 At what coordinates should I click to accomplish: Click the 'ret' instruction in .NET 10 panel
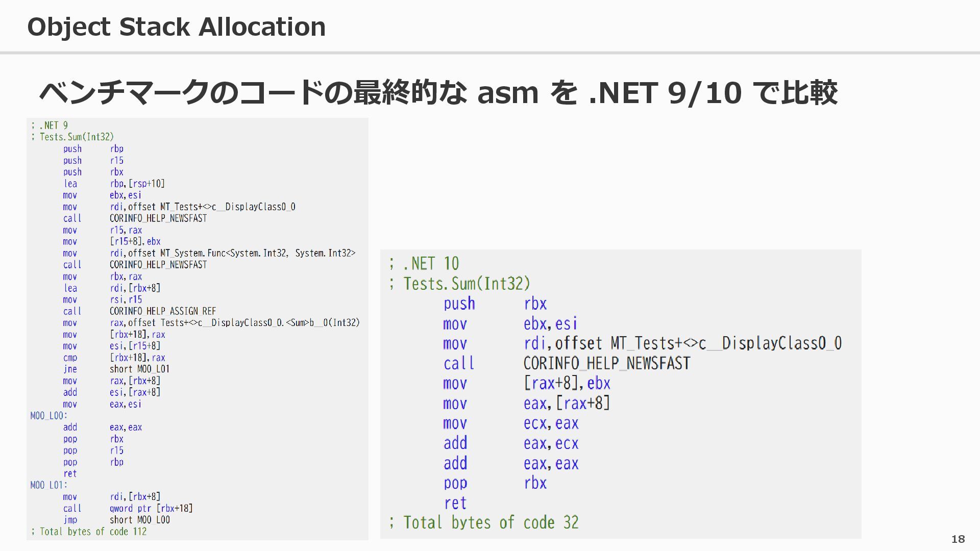coord(455,503)
